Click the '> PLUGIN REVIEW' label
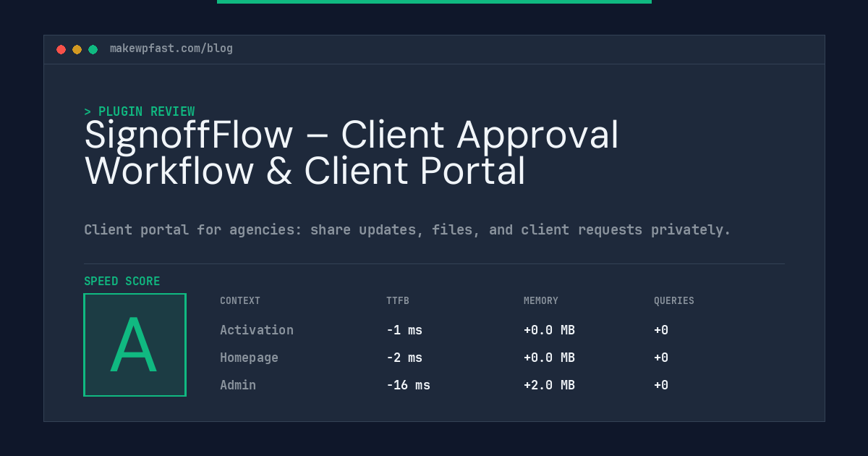The image size is (868, 456). click(140, 111)
